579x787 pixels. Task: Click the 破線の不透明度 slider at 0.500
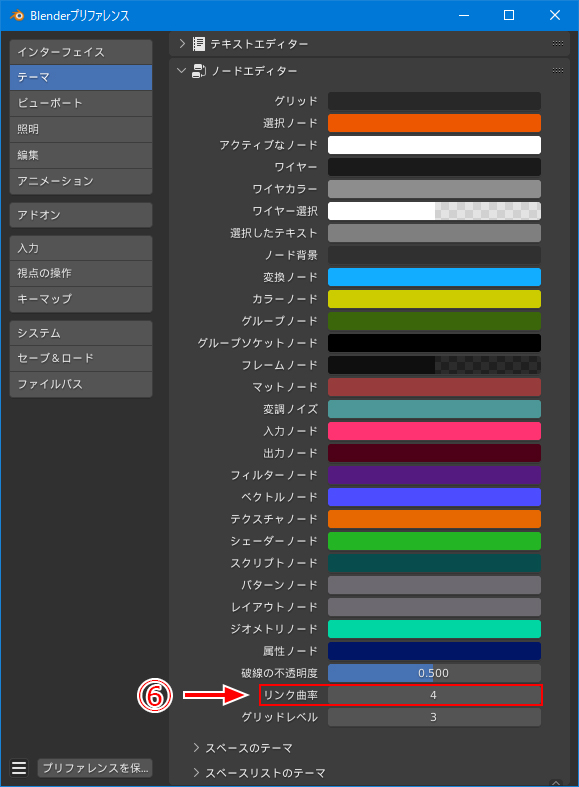point(435,673)
